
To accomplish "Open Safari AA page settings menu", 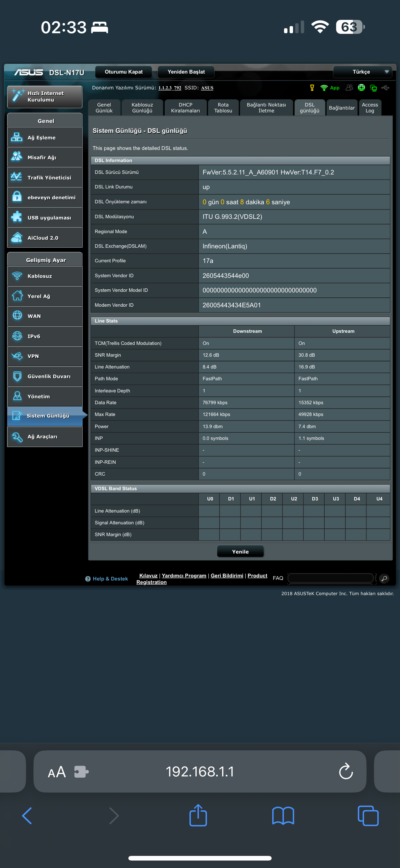I will [56, 772].
